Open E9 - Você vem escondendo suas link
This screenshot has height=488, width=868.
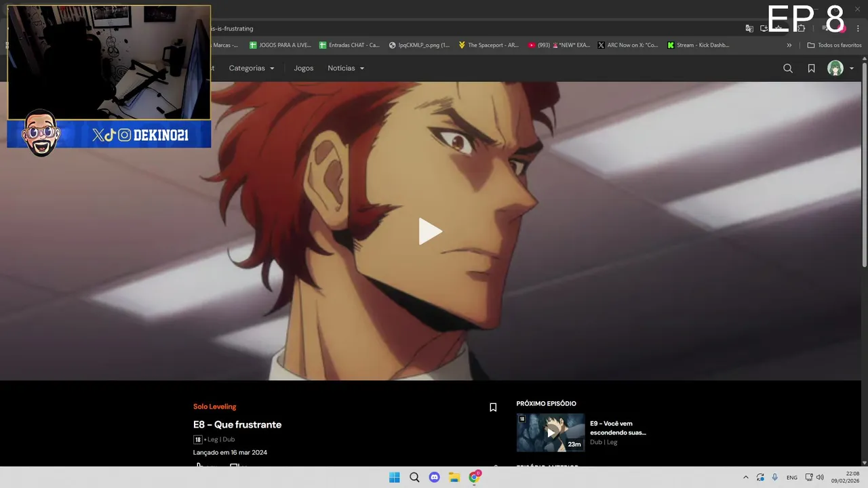618,428
